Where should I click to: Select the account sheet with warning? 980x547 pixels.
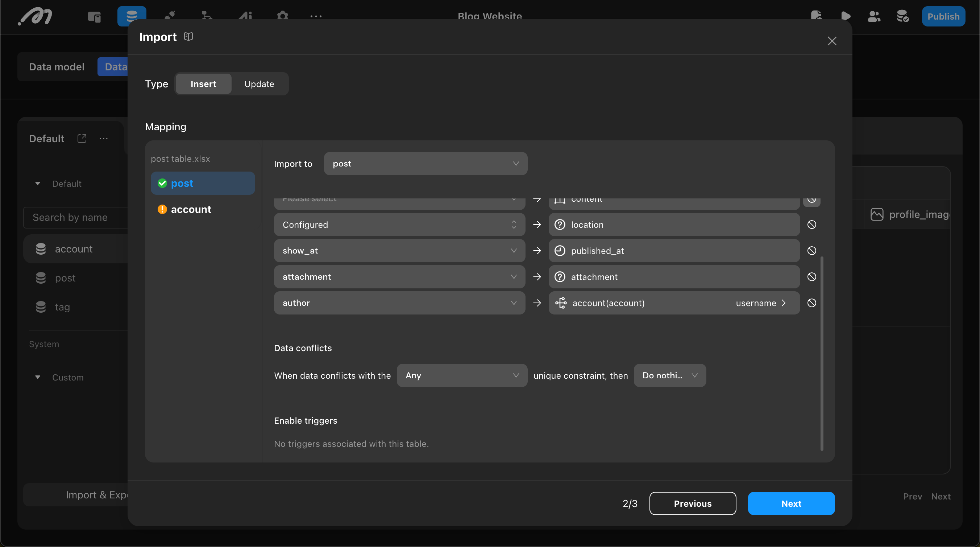[x=203, y=209]
